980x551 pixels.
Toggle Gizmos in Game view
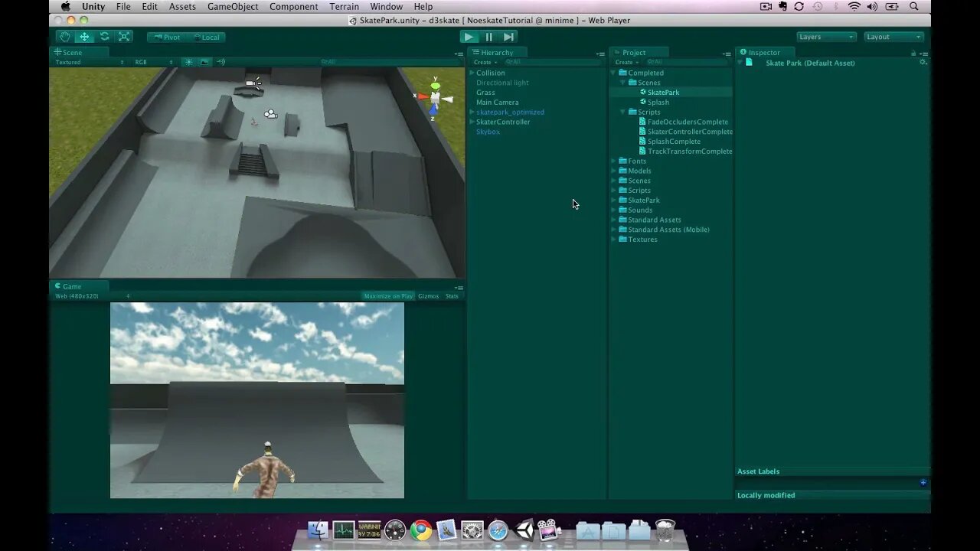click(x=429, y=296)
